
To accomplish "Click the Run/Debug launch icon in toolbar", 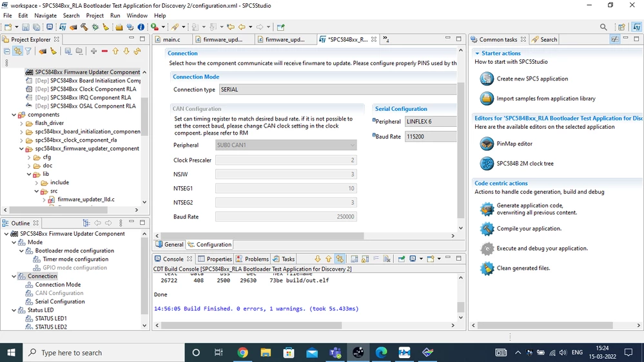I will (x=155, y=27).
